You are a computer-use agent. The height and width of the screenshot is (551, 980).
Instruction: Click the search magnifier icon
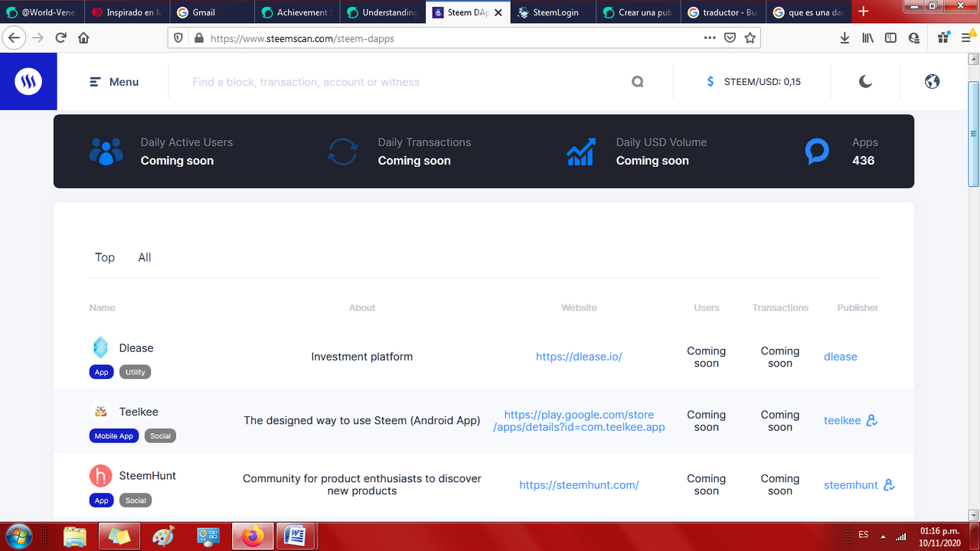coord(638,82)
